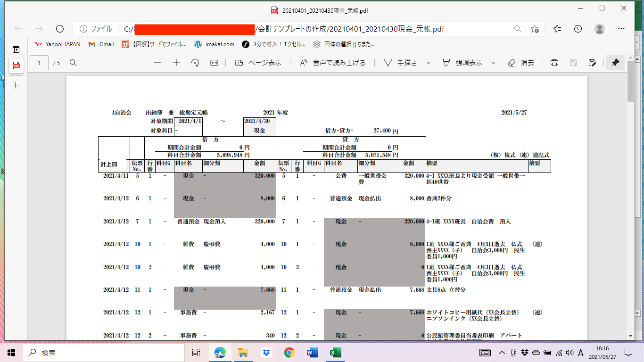Expand the 手描き draw options dropdown
The width and height of the screenshot is (644, 362).
coord(429,63)
